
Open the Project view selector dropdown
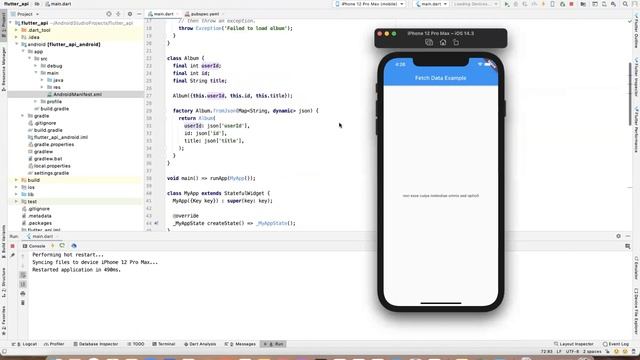tap(25, 14)
